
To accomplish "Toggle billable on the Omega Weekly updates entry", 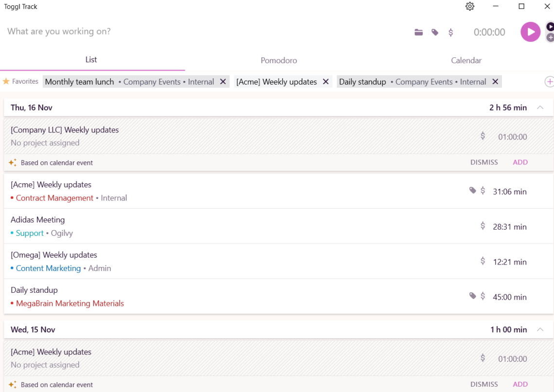I will coord(482,261).
